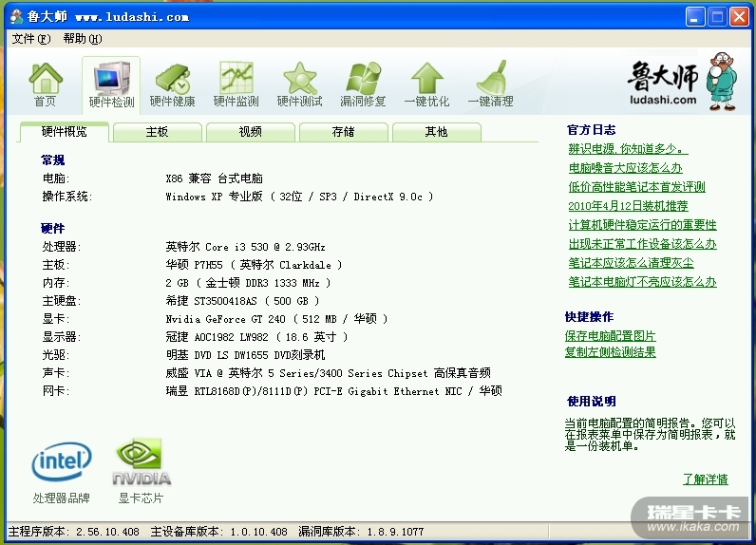This screenshot has height=545, width=756.
Task: Close the 鲁大师 window
Action: (x=739, y=17)
